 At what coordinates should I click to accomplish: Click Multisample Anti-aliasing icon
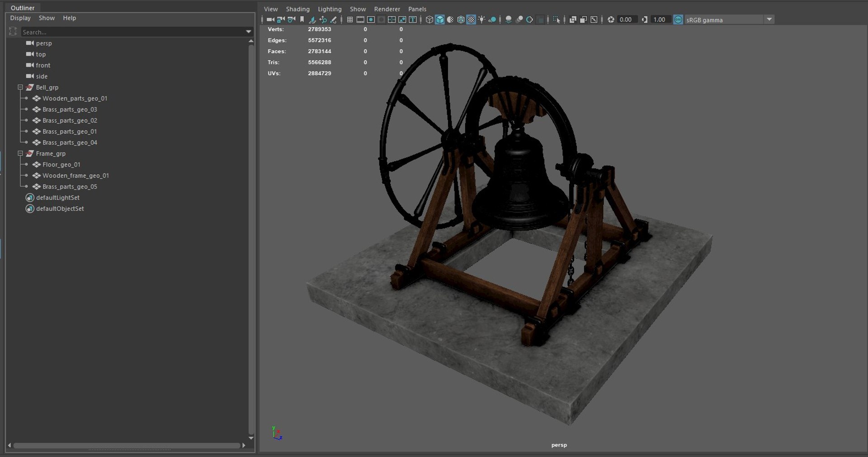(530, 19)
